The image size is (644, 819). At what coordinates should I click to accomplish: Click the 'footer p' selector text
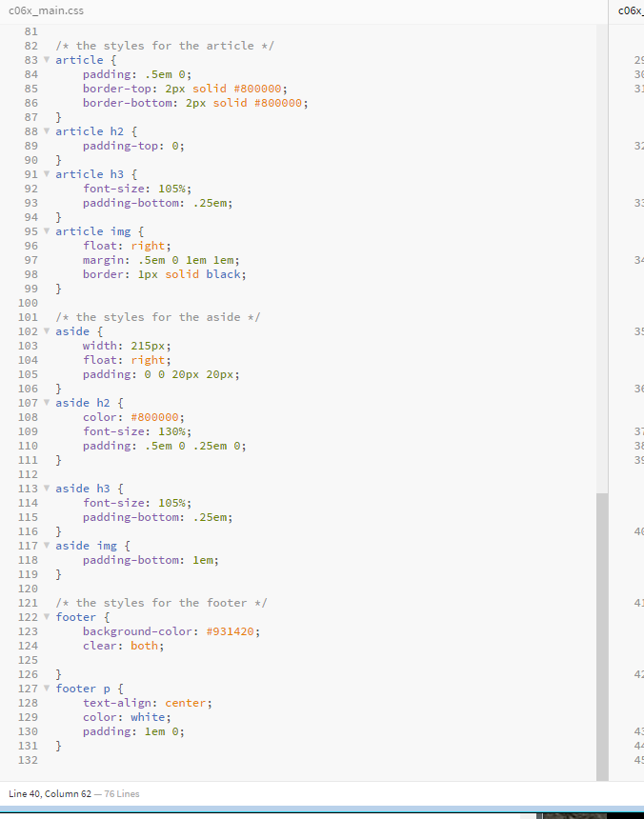tap(83, 689)
